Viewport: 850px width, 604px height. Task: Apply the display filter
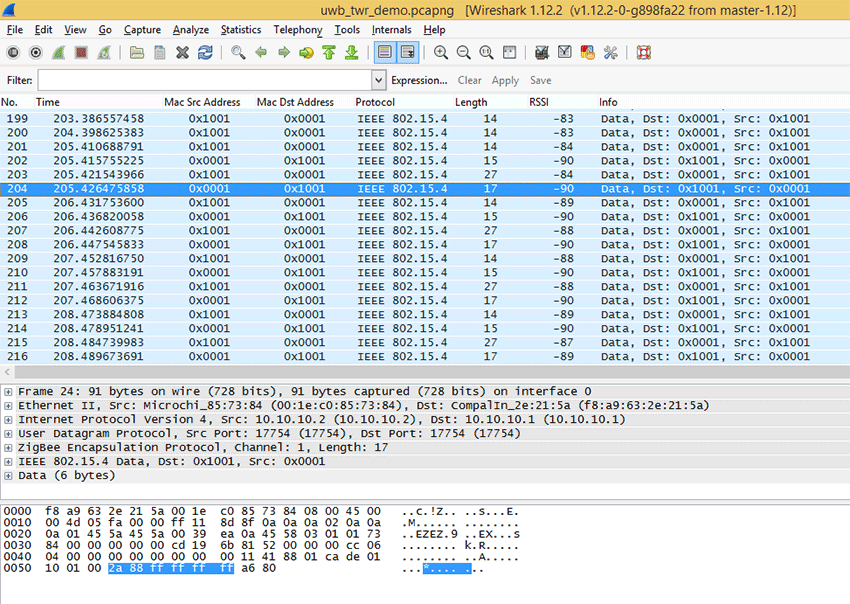point(505,80)
